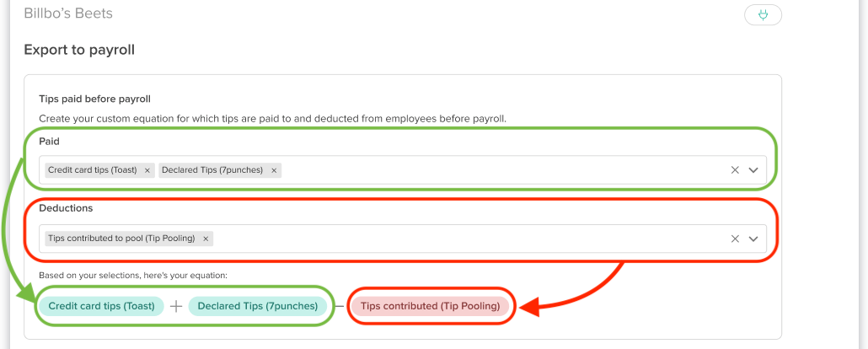The height and width of the screenshot is (349, 868).
Task: Select the Export to payroll heading
Action: pos(79,50)
